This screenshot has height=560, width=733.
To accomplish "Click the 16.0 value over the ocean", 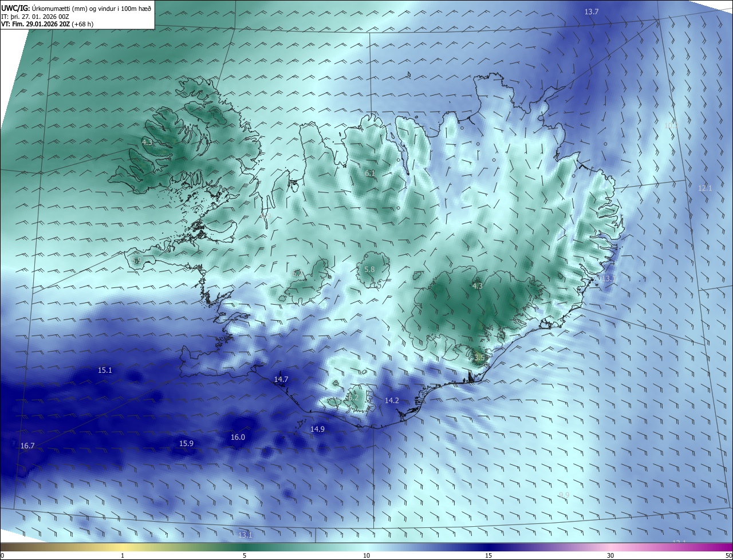I will (x=238, y=437).
